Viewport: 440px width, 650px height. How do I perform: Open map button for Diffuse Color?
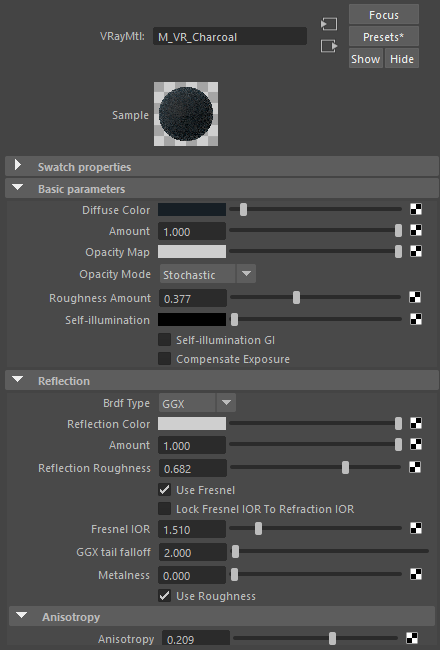(416, 209)
